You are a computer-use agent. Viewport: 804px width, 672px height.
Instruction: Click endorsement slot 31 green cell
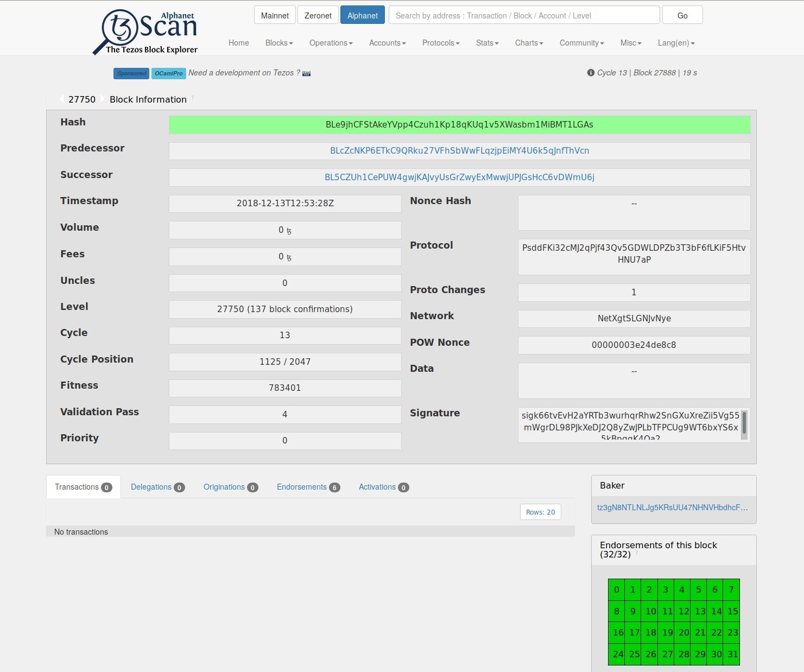point(732,654)
